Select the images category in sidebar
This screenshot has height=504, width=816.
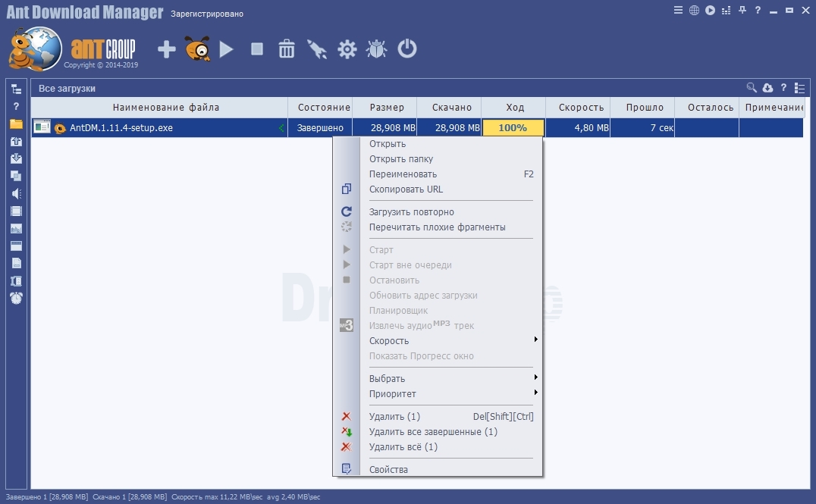(16, 228)
